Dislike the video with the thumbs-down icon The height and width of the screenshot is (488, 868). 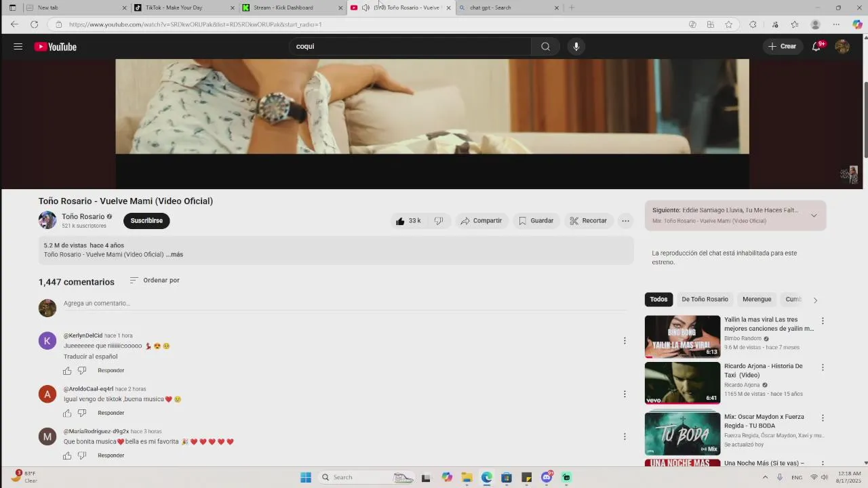tap(439, 221)
